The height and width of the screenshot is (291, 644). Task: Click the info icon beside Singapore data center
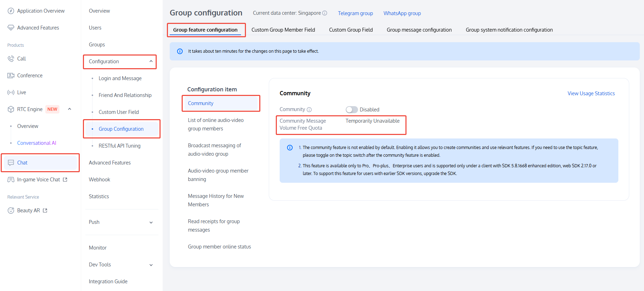(325, 13)
